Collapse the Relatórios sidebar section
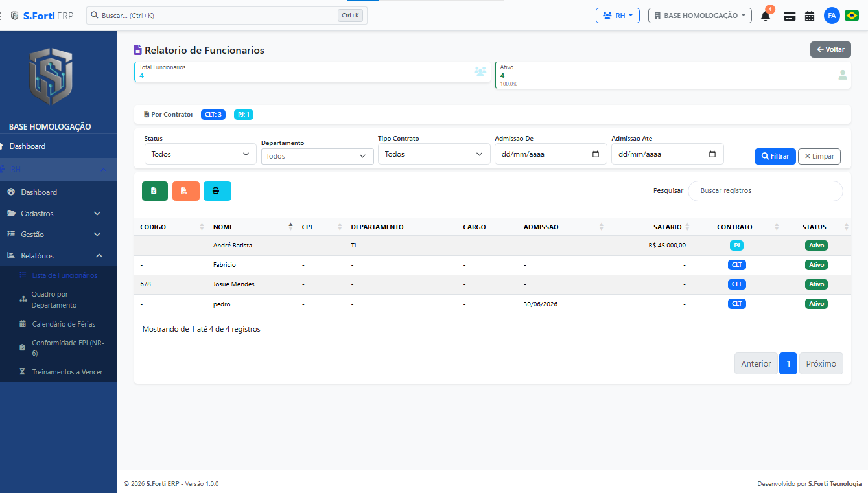The image size is (868, 493). (x=58, y=255)
